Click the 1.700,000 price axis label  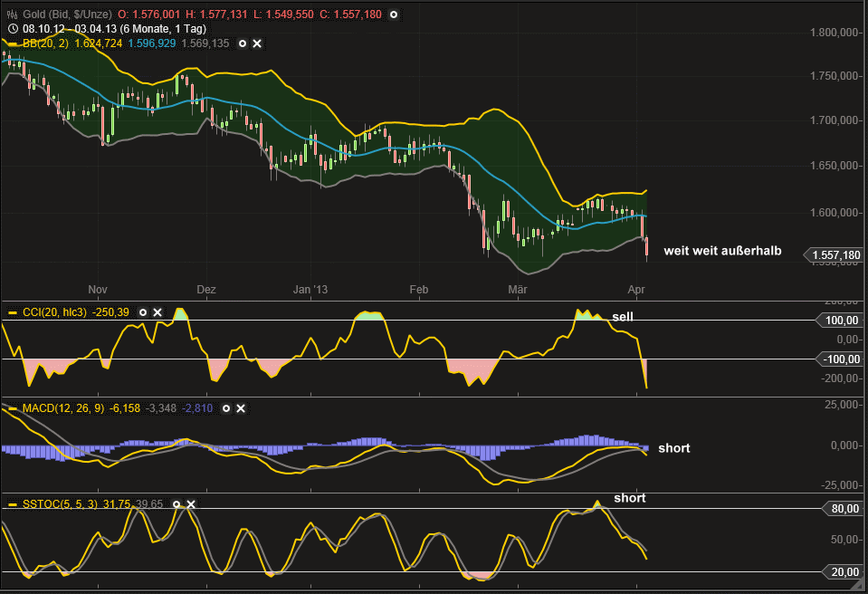(835, 120)
